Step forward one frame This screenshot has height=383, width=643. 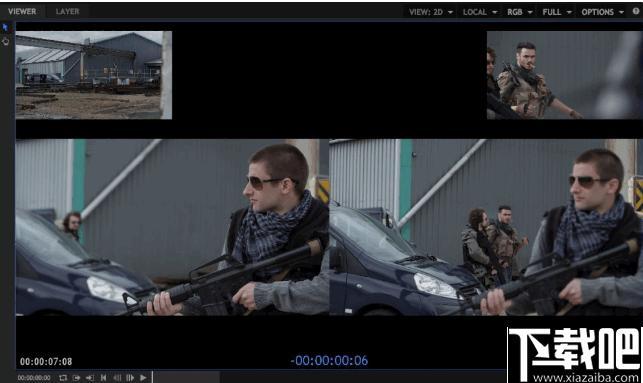coord(130,378)
